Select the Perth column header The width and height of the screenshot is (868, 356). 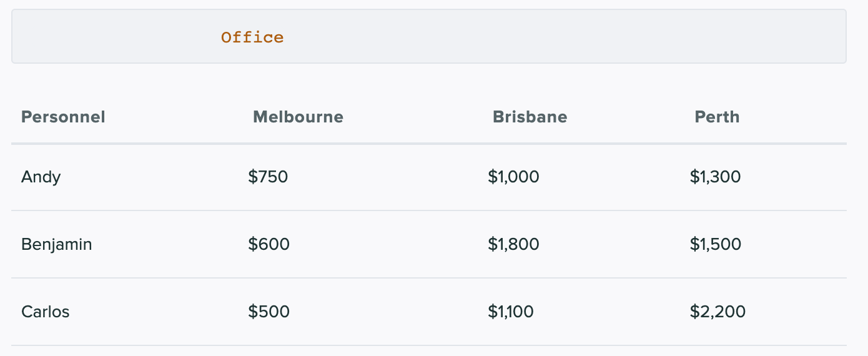(717, 117)
